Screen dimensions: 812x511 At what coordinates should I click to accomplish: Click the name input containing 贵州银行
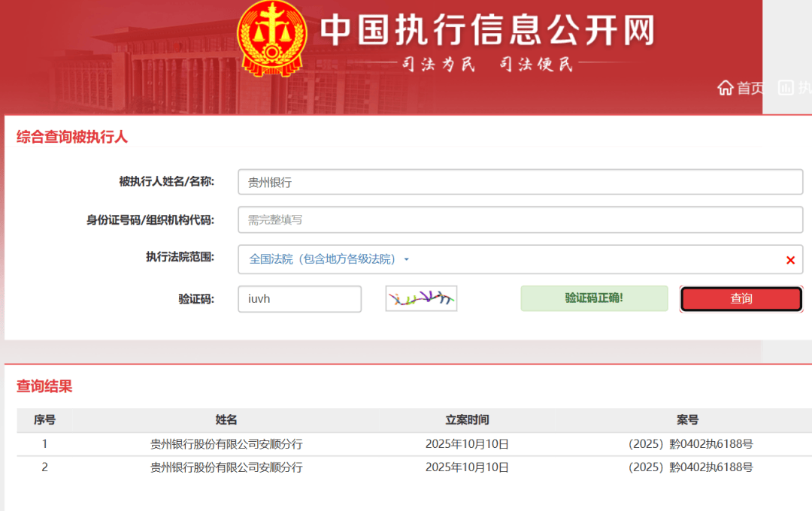pos(519,181)
